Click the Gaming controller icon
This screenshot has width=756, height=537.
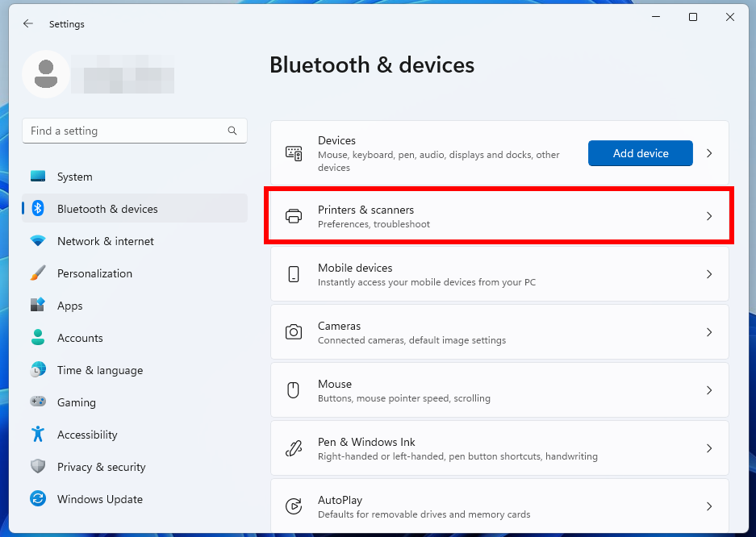pyautogui.click(x=38, y=402)
